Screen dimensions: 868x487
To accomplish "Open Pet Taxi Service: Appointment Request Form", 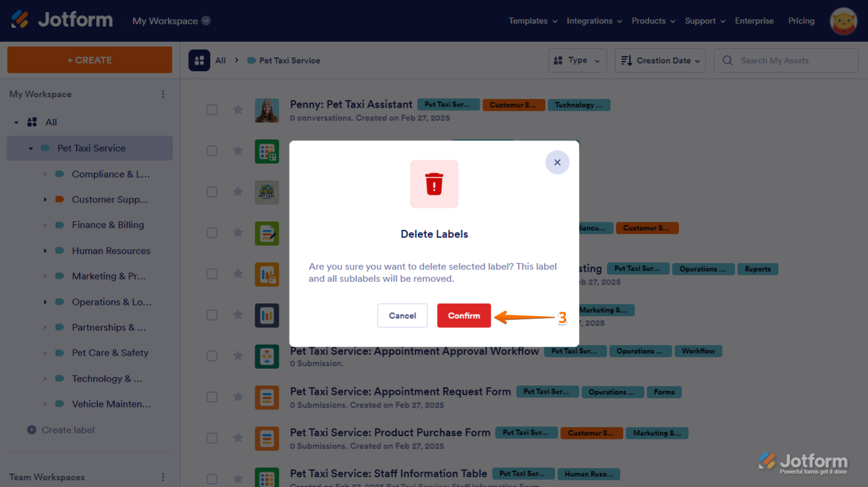I will (x=400, y=392).
